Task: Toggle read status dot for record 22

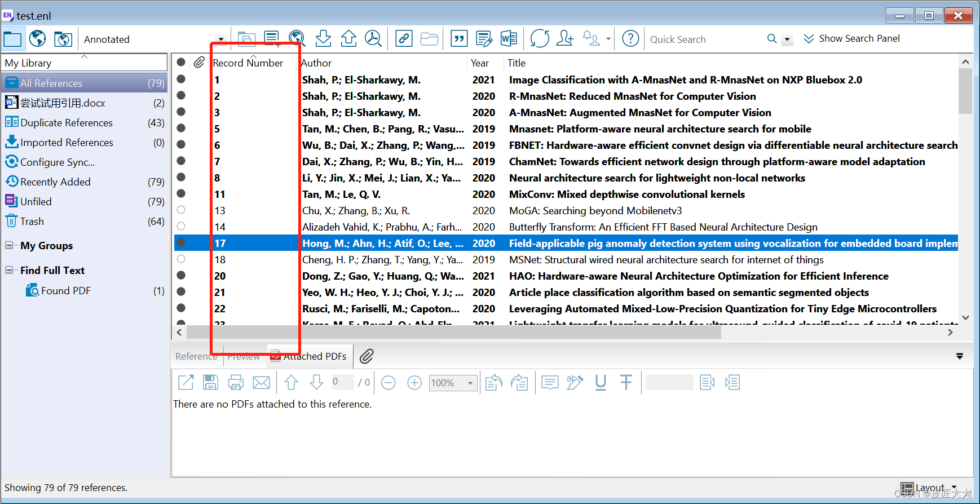Action: (181, 308)
